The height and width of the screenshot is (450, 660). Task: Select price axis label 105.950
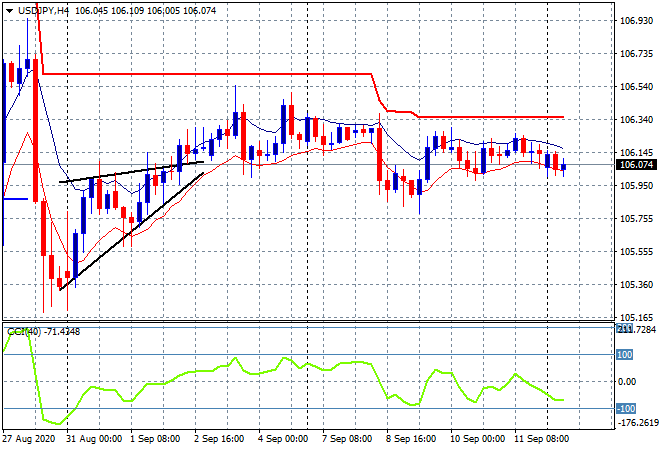click(636, 186)
